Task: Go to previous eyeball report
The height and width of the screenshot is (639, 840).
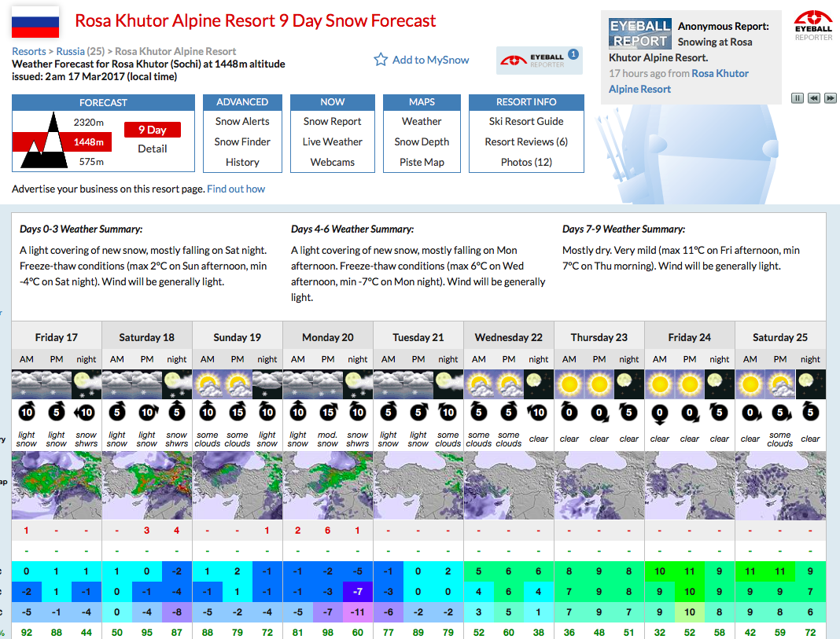Action: 814,98
